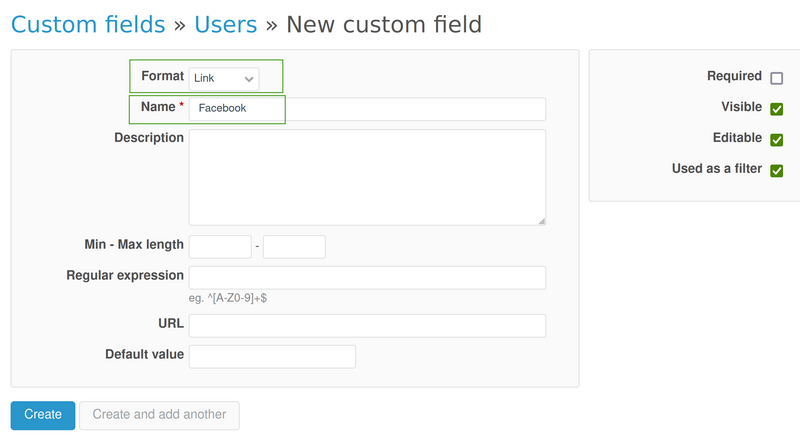Select the Regular expression input

[366, 277]
